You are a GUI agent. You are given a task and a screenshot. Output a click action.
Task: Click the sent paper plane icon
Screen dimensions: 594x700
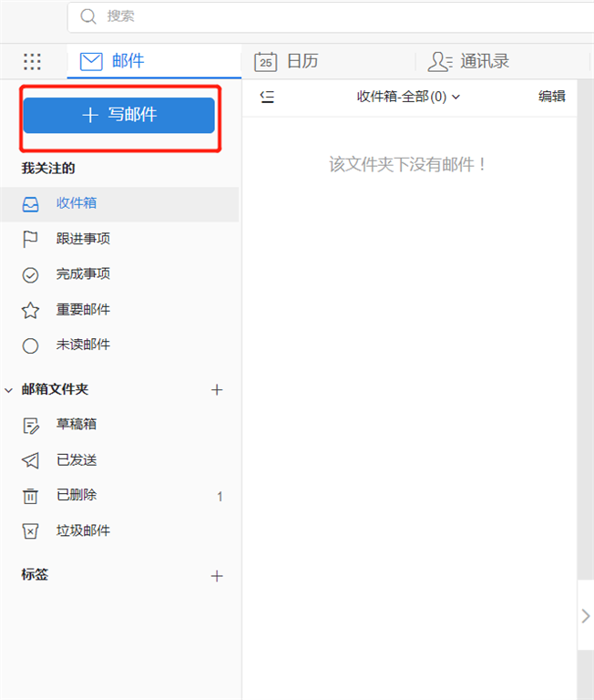coord(30,460)
